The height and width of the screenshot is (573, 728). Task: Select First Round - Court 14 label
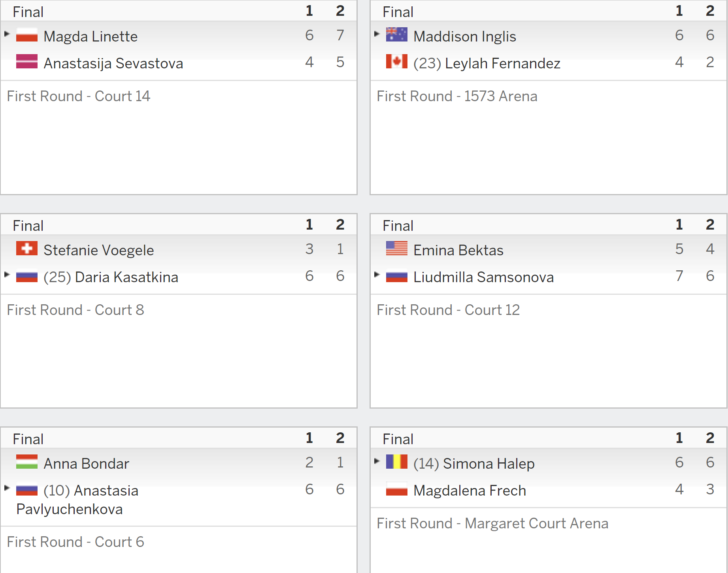click(79, 96)
